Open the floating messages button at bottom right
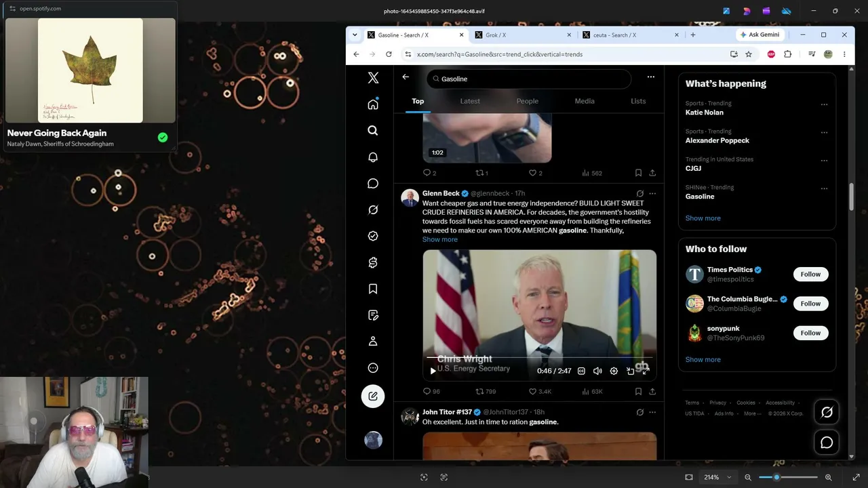Image resolution: width=868 pixels, height=488 pixels. 827,443
